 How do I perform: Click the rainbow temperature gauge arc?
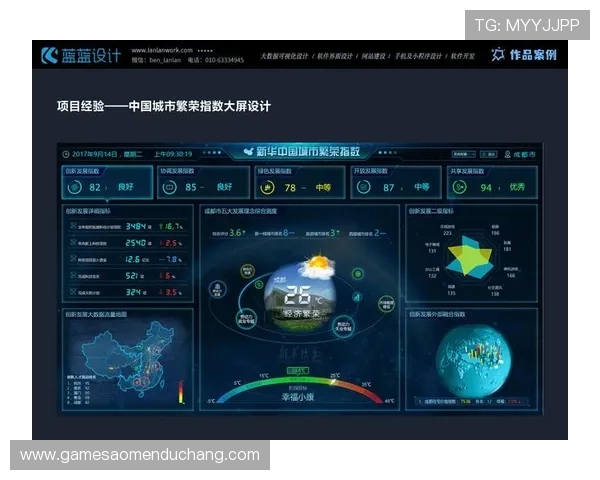tap(300, 389)
